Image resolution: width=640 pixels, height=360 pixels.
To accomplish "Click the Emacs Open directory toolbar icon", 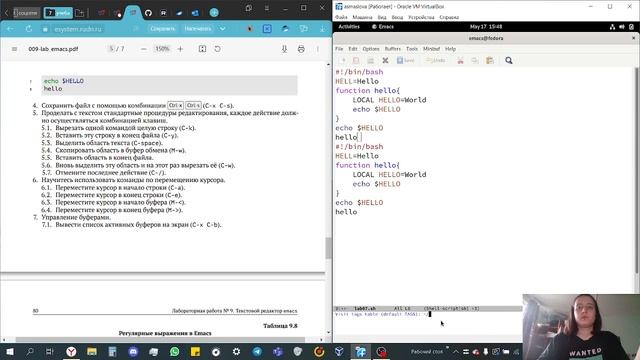I will click(370, 60).
